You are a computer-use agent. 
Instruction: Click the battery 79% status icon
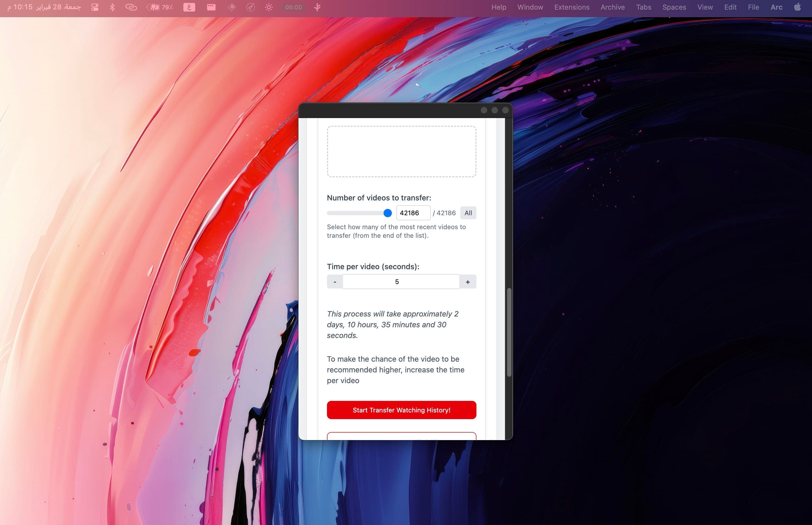[160, 7]
